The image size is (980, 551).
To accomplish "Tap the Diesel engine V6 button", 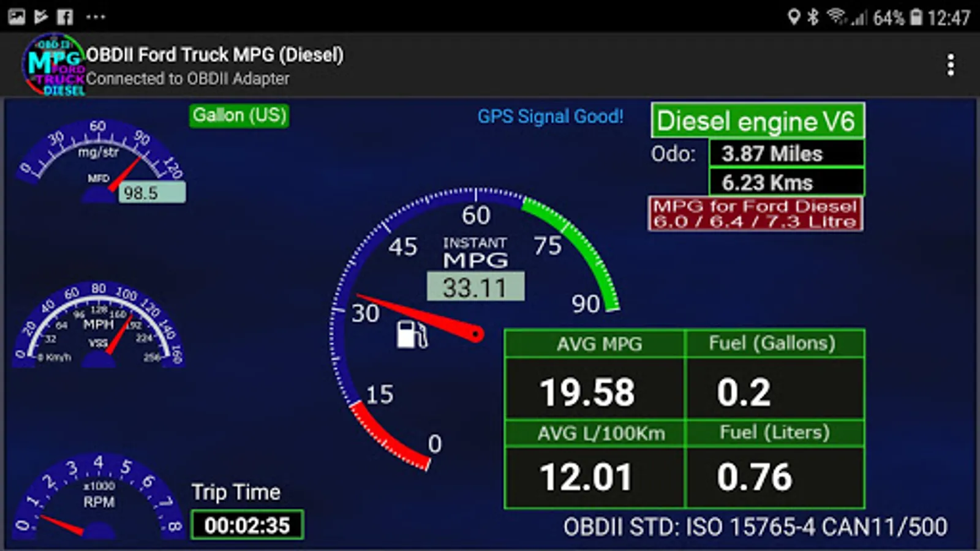I will 758,121.
